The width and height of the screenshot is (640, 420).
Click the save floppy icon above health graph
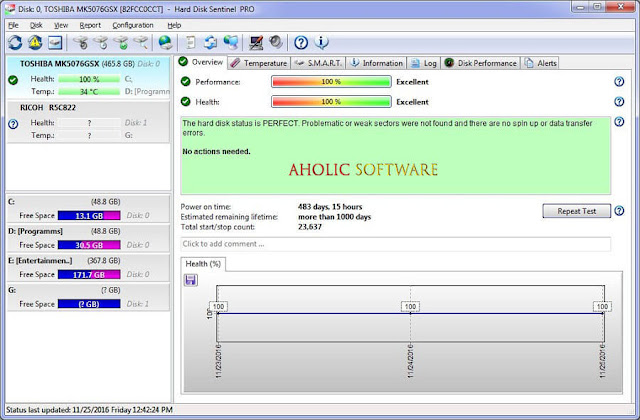coord(191,280)
